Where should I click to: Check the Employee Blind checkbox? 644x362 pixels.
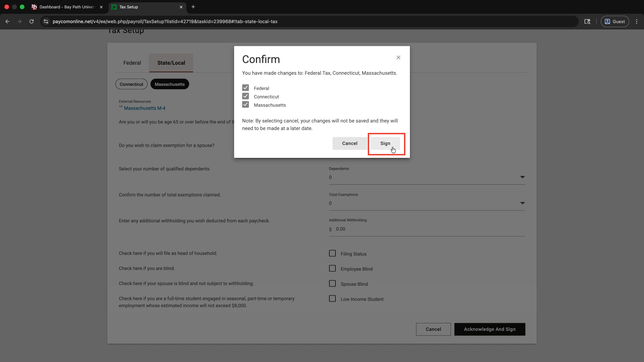coord(332,268)
